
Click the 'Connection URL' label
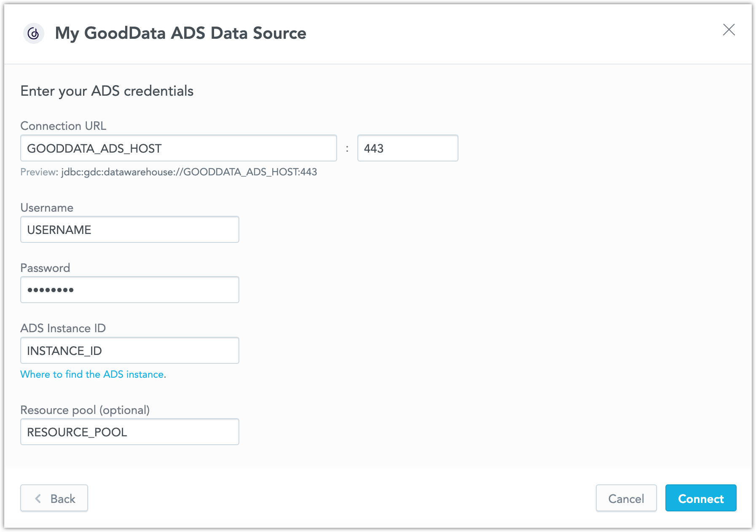63,126
